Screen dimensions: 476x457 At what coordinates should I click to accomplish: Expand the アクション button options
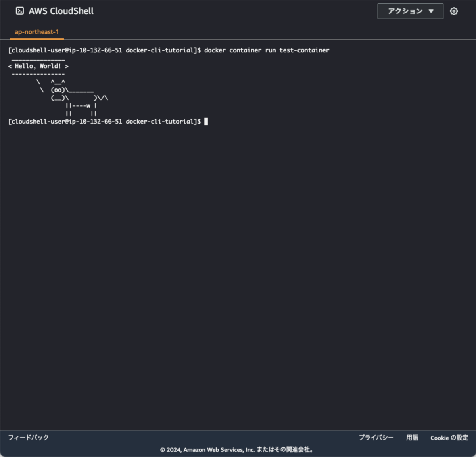tap(410, 11)
